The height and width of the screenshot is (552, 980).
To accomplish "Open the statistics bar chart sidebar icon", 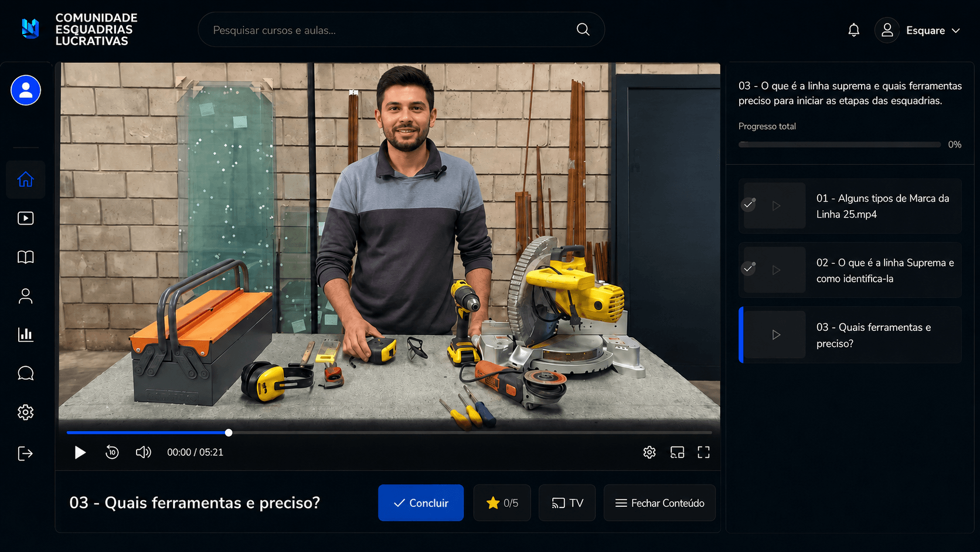I will click(x=25, y=334).
